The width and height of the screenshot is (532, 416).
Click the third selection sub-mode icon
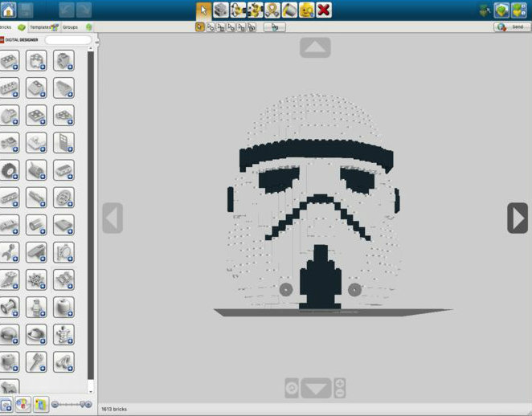(x=220, y=27)
